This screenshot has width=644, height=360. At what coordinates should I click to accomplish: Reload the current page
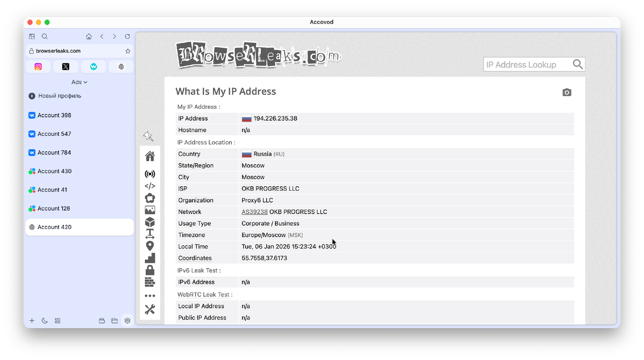pos(127,36)
